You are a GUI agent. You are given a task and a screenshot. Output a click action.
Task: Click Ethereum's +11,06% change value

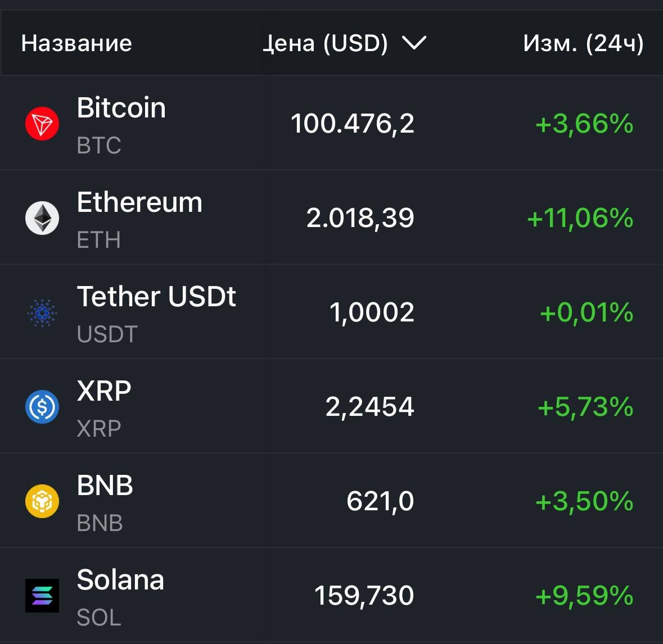click(x=580, y=218)
